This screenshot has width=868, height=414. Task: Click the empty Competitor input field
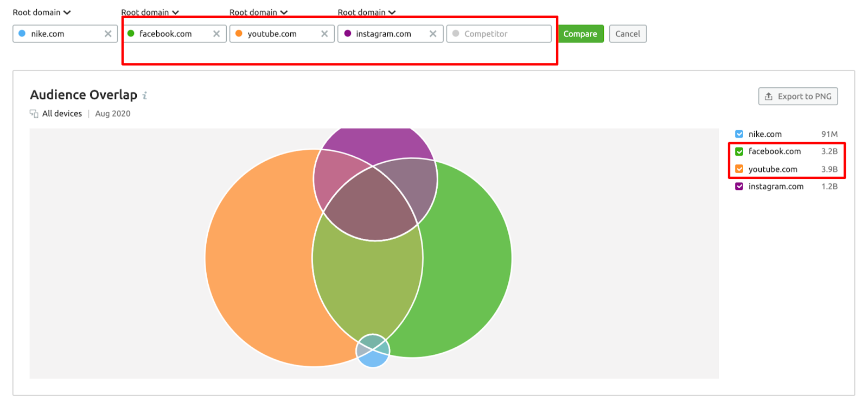pos(499,34)
